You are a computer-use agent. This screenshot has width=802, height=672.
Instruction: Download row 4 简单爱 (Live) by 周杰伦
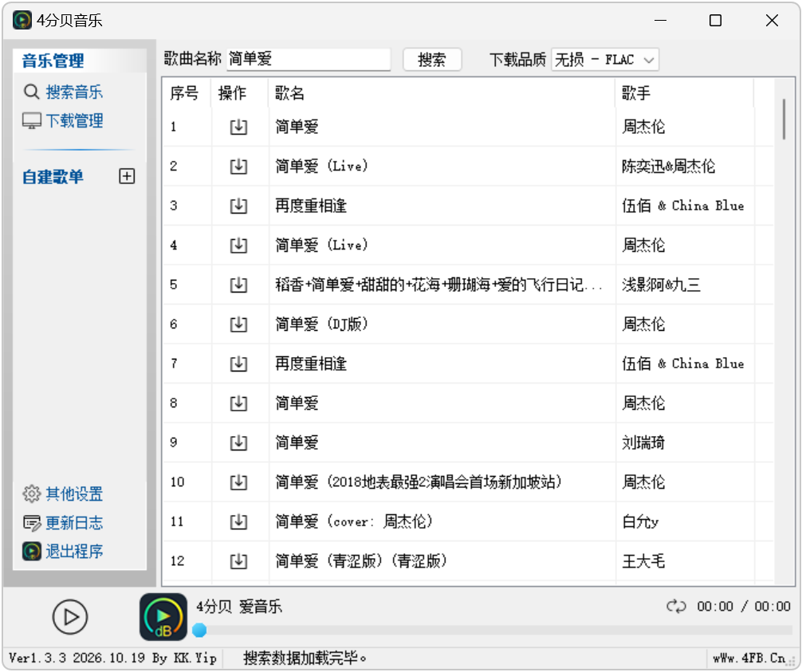[x=238, y=246]
